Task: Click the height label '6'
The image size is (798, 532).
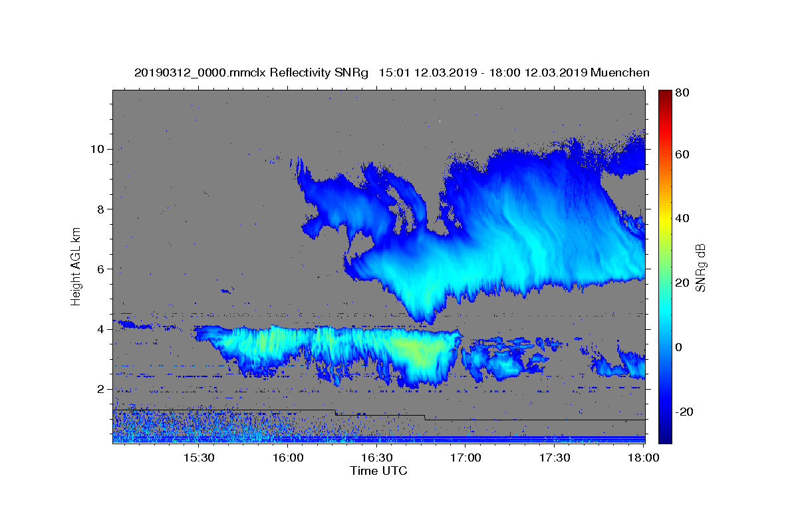Action: point(102,269)
